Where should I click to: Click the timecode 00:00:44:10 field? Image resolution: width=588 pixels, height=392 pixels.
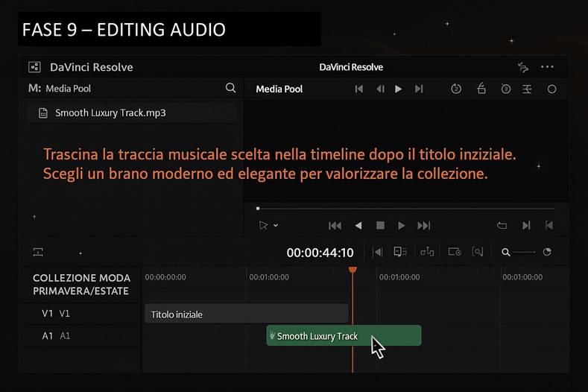coord(320,253)
